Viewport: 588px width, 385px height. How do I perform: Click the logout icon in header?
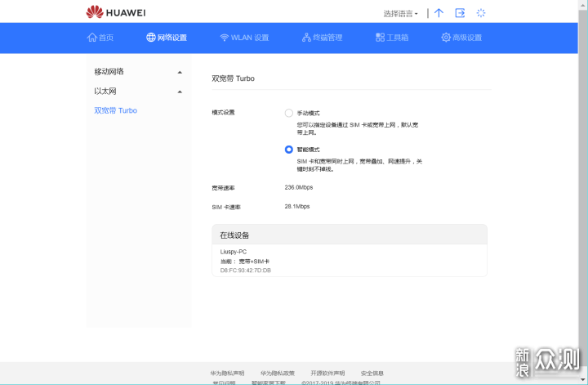[460, 13]
